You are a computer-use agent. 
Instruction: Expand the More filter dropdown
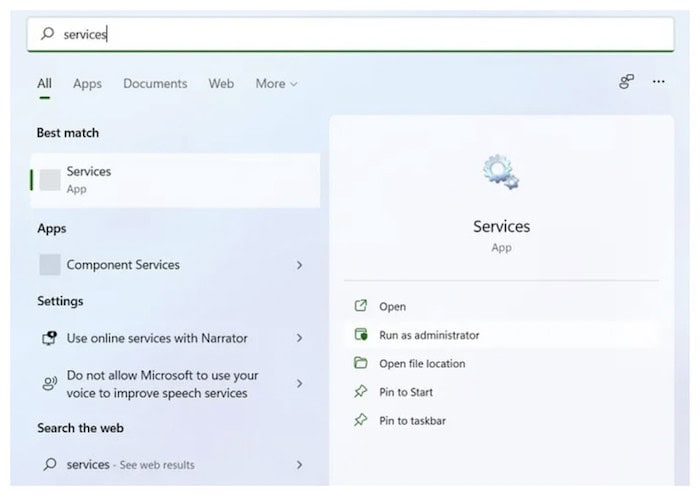[276, 83]
